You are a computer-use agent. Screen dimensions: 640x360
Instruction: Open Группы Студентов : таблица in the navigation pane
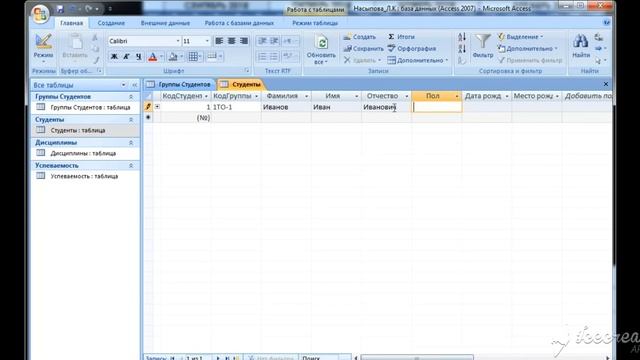pos(90,107)
